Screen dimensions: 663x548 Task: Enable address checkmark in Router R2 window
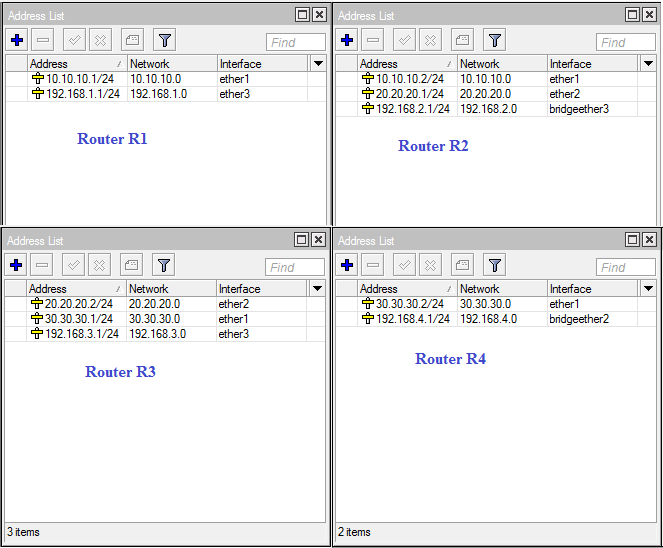click(x=404, y=40)
